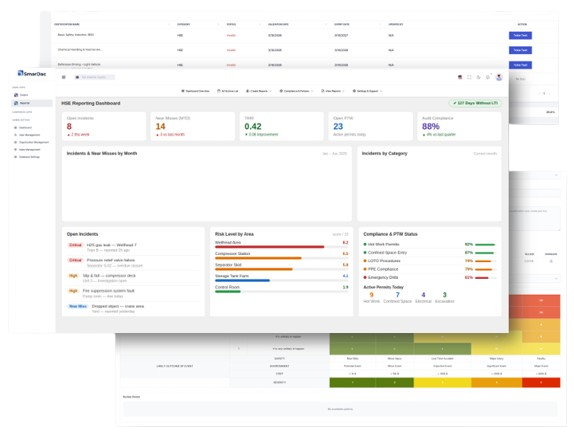Click the Electrical active permits count 4

pos(424,295)
